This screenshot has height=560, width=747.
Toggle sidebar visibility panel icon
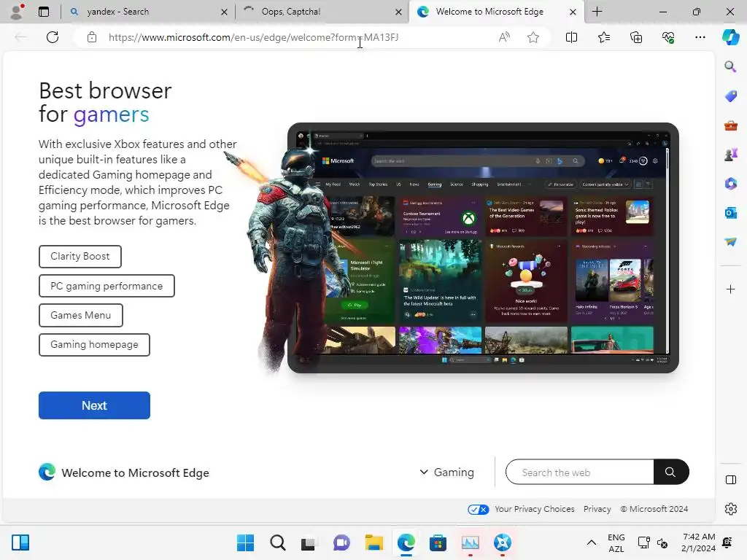[x=730, y=480]
